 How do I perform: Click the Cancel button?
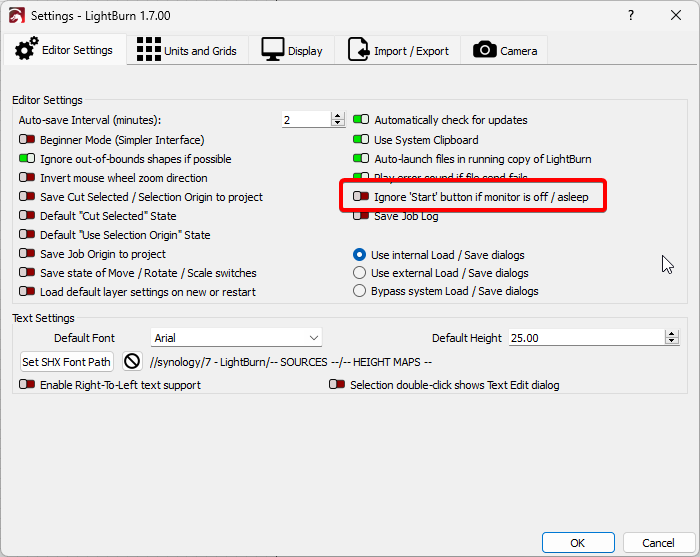658,543
